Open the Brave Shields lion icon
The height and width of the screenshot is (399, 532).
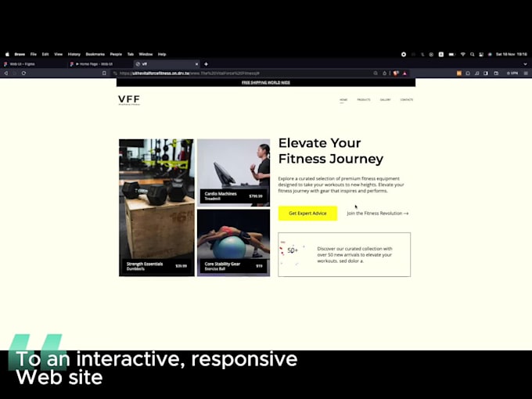click(396, 73)
